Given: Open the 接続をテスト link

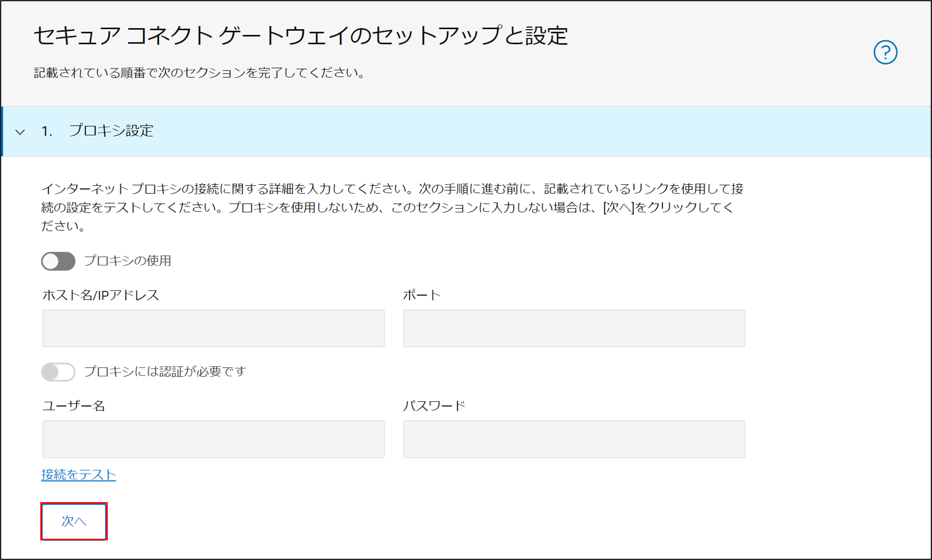Looking at the screenshot, I should 79,475.
